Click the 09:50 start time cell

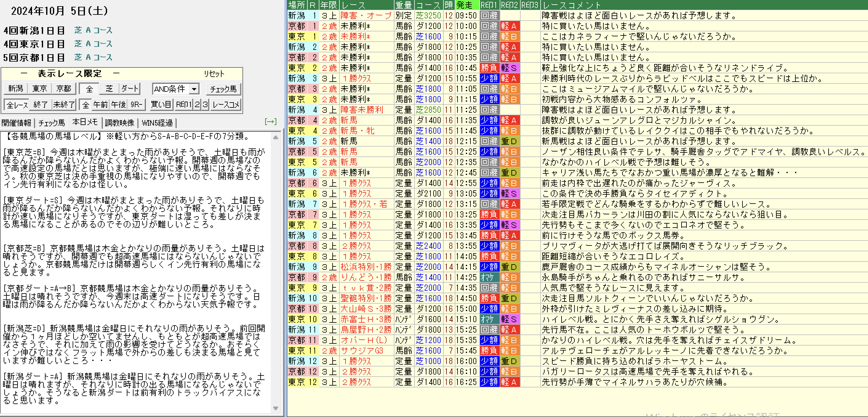point(466,15)
